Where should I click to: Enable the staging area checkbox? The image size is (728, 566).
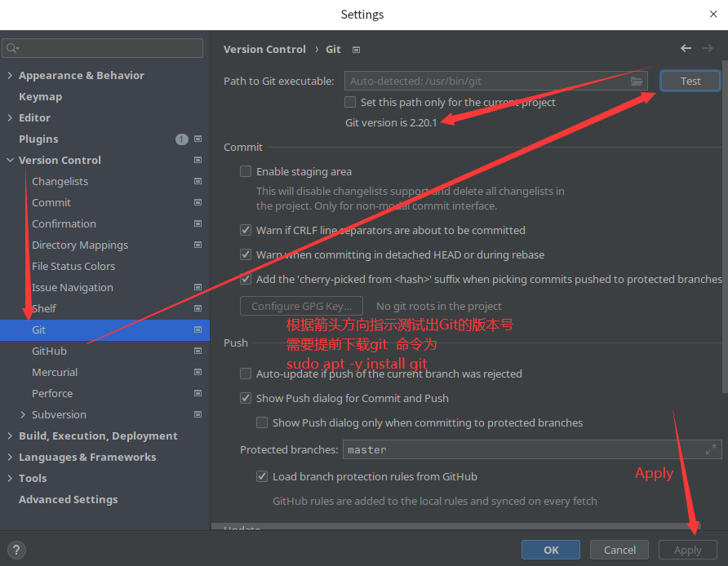click(x=246, y=171)
